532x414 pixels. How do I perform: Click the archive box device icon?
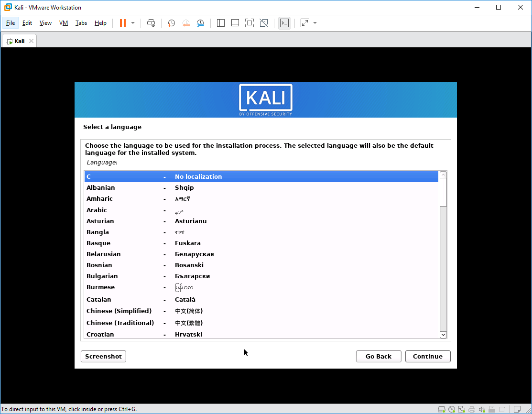click(x=502, y=409)
